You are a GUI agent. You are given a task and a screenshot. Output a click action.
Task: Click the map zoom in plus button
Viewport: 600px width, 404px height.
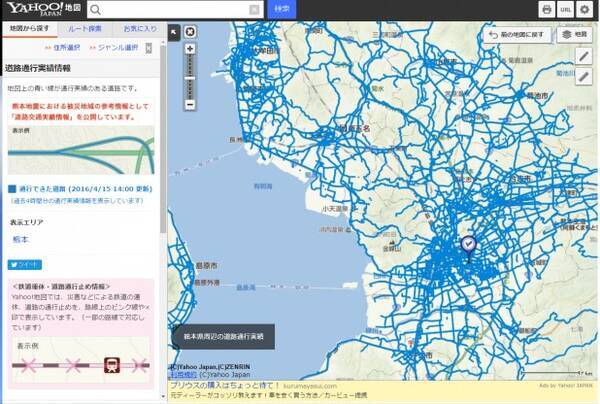[190, 48]
